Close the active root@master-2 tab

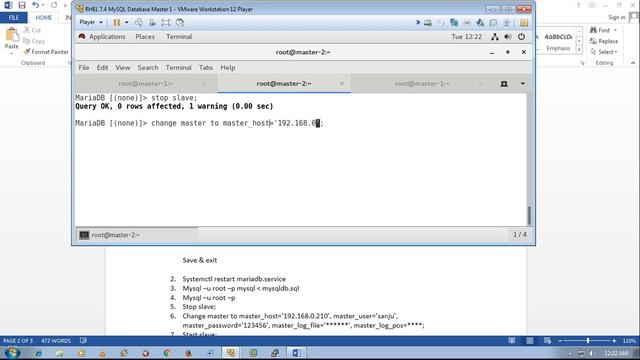tap(342, 84)
